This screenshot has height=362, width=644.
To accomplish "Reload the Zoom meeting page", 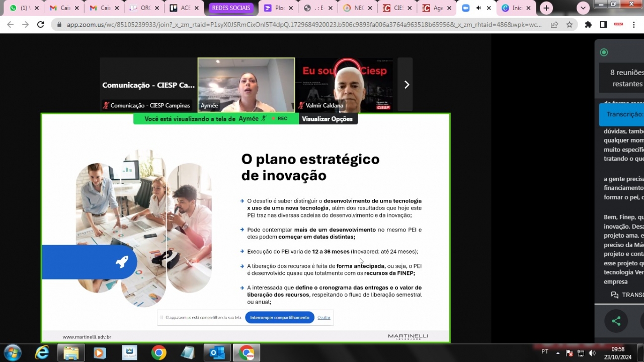I will click(41, 24).
